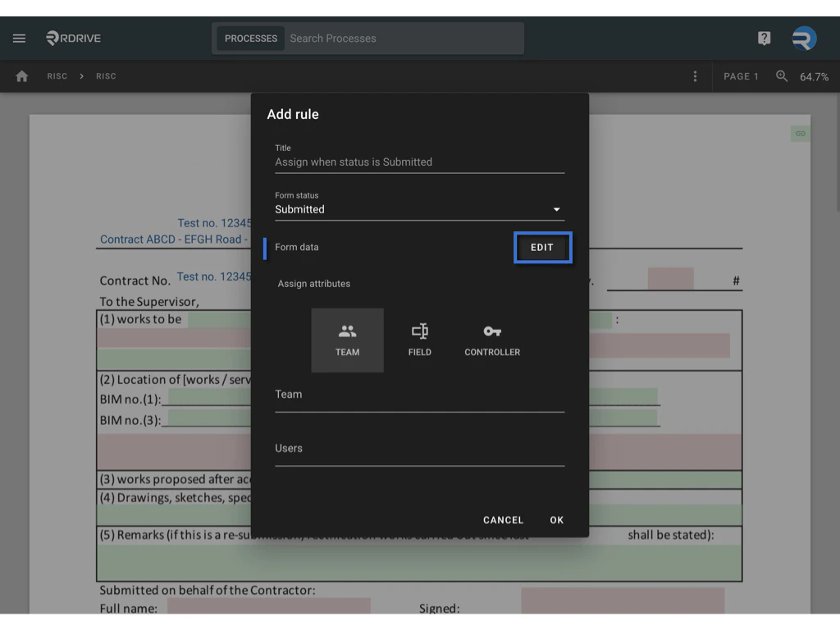Open the Team selection dropdown
This screenshot has height=630, width=840.
pyautogui.click(x=419, y=402)
